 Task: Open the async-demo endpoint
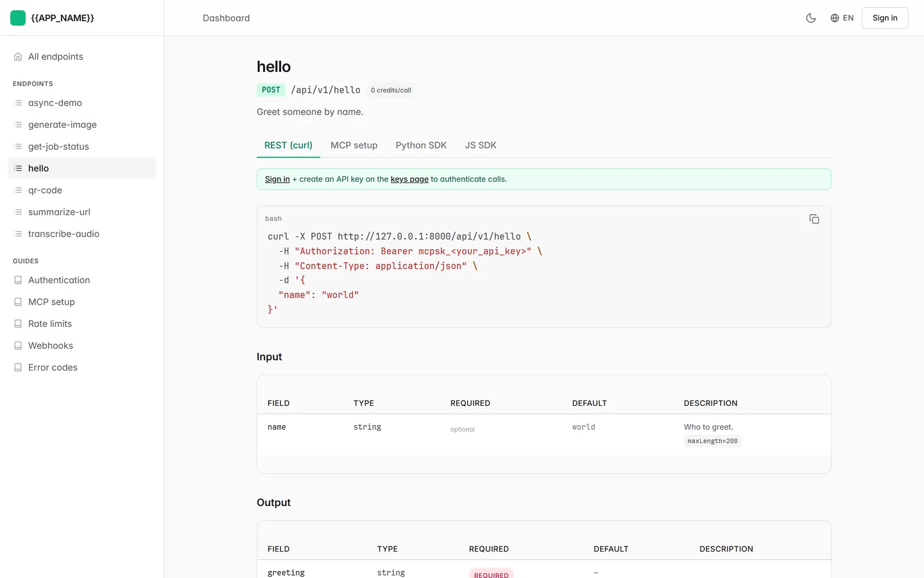(x=82, y=103)
